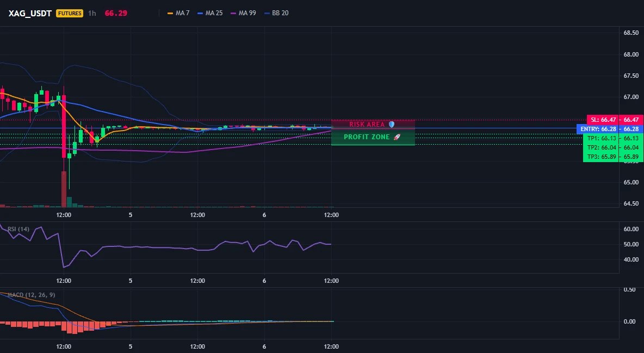Click the RSI (14) indicator label
Image resolution: width=644 pixels, height=353 pixels.
[x=18, y=229]
